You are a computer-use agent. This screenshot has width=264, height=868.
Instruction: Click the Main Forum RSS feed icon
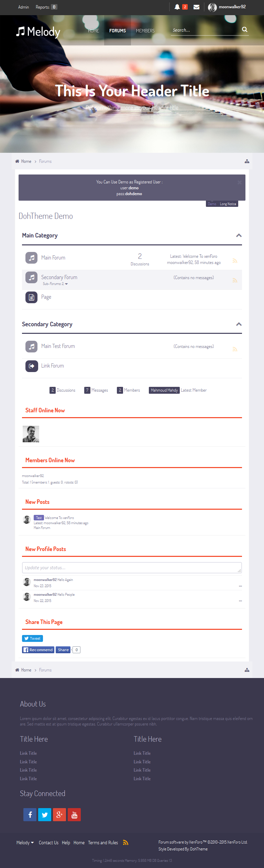pos(235,261)
